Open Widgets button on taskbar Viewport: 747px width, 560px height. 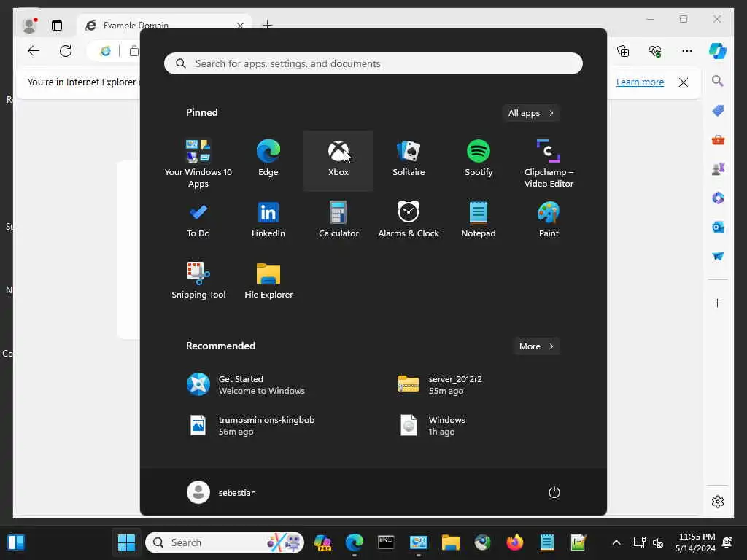point(16,542)
